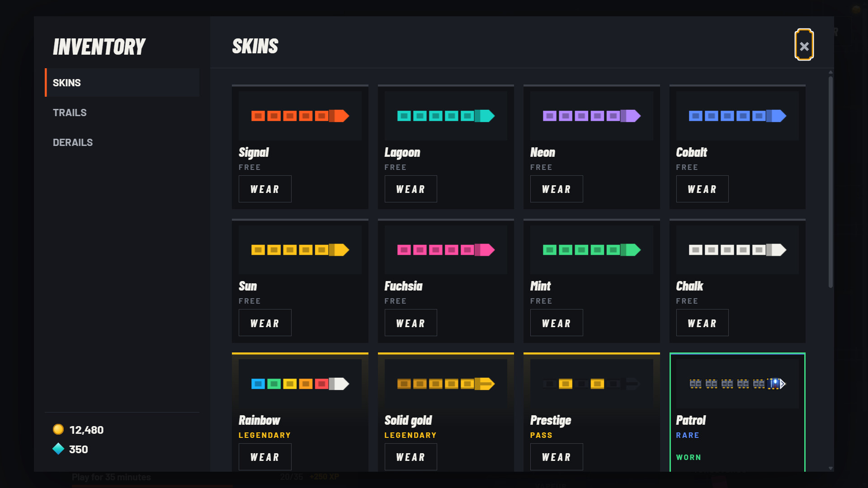Click the Chalk white train preview

pos(737,250)
